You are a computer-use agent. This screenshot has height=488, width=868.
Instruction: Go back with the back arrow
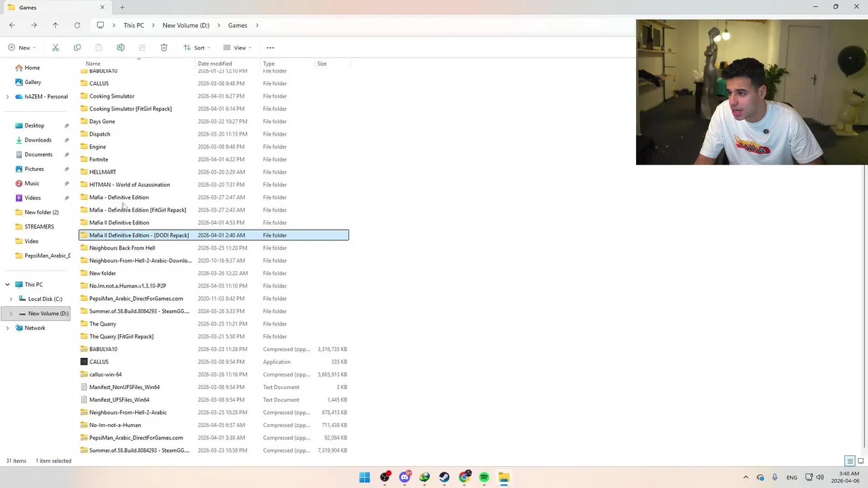tap(12, 25)
